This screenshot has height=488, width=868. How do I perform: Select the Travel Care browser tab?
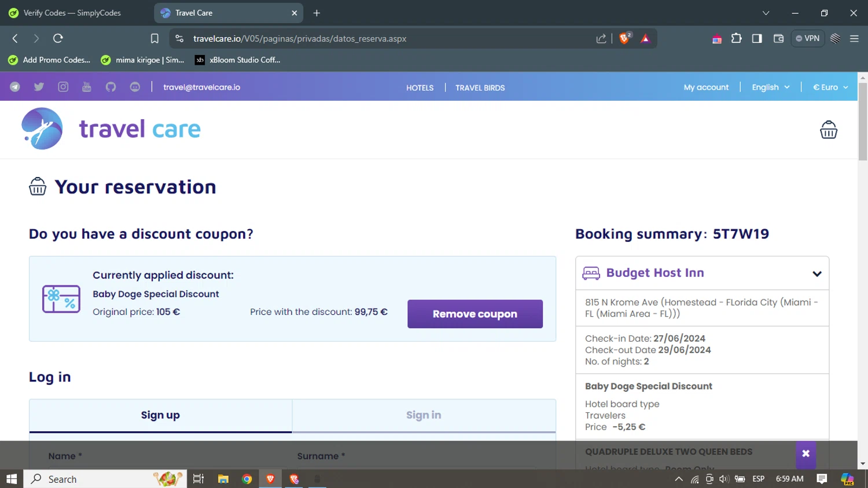coord(229,13)
